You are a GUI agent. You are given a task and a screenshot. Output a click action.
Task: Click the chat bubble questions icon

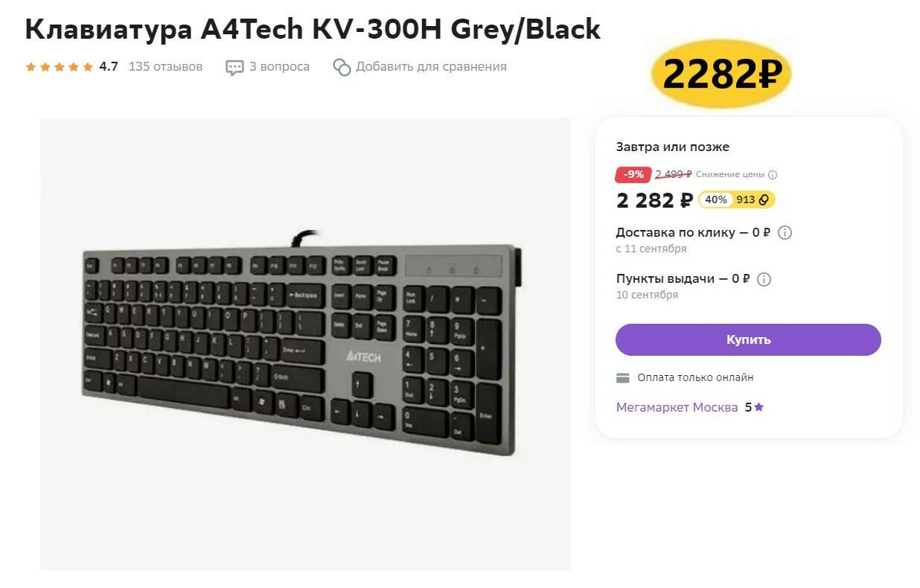pyautogui.click(x=234, y=67)
